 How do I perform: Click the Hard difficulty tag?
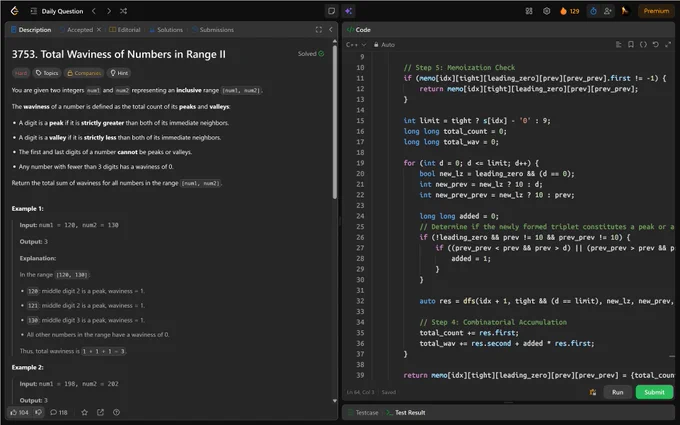21,73
